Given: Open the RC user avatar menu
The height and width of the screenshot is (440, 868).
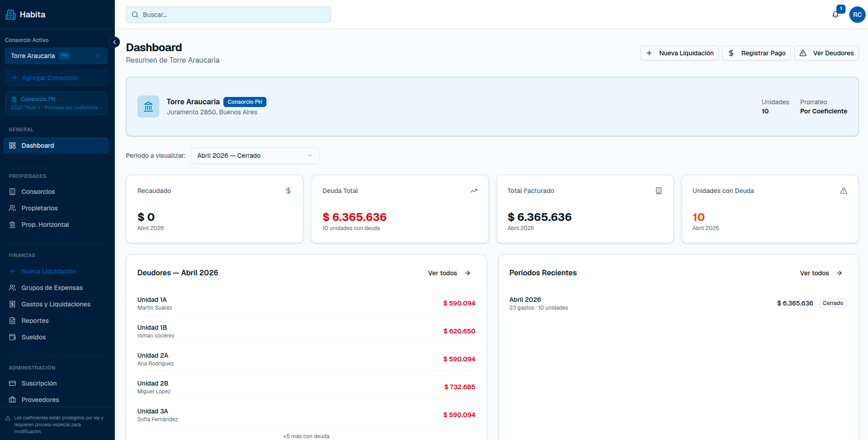Looking at the screenshot, I should (857, 15).
